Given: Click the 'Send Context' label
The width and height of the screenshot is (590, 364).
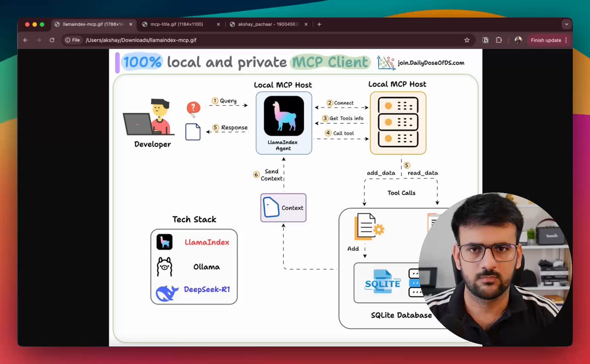Looking at the screenshot, I should coord(272,175).
